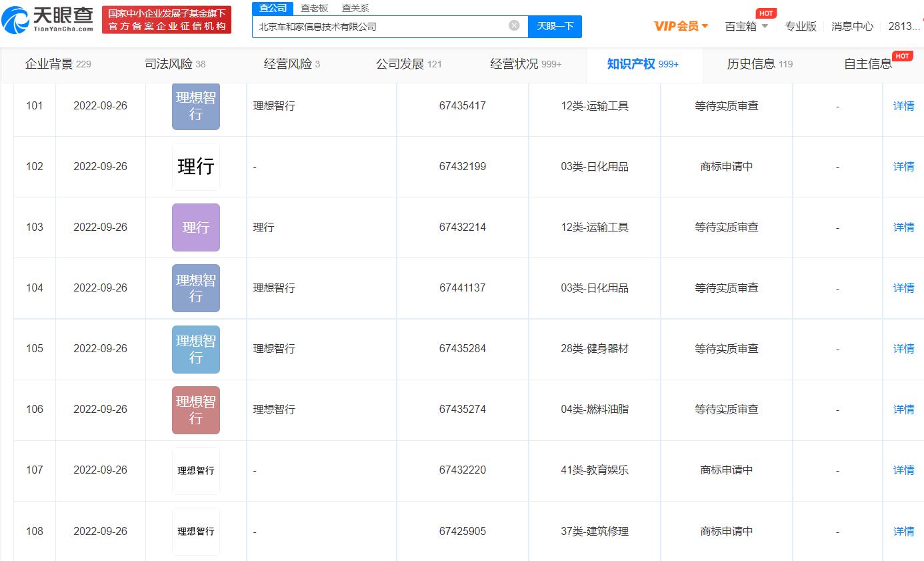The image size is (924, 561).
Task: Switch to 查公司 search tab
Action: click(273, 8)
